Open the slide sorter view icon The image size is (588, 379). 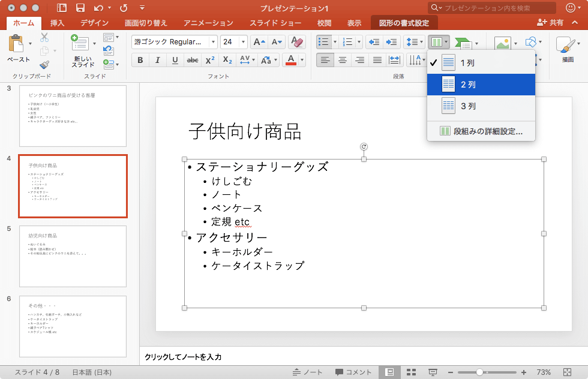coord(411,372)
